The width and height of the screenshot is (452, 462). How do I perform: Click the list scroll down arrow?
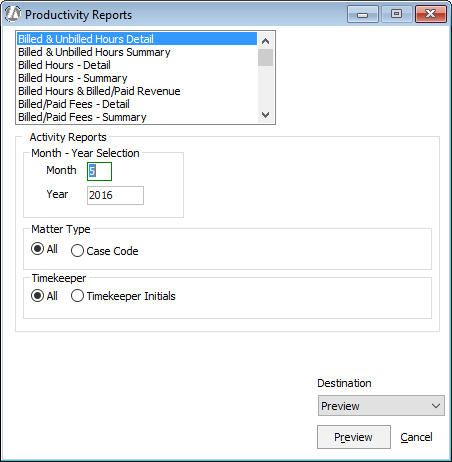pyautogui.click(x=266, y=115)
